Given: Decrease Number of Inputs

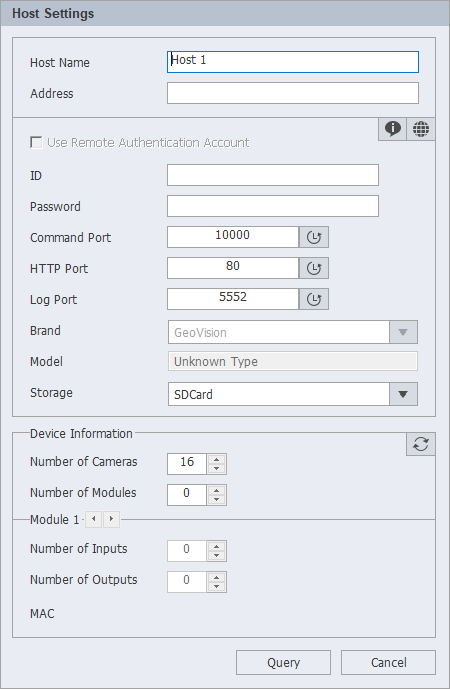Looking at the screenshot, I should [x=216, y=556].
